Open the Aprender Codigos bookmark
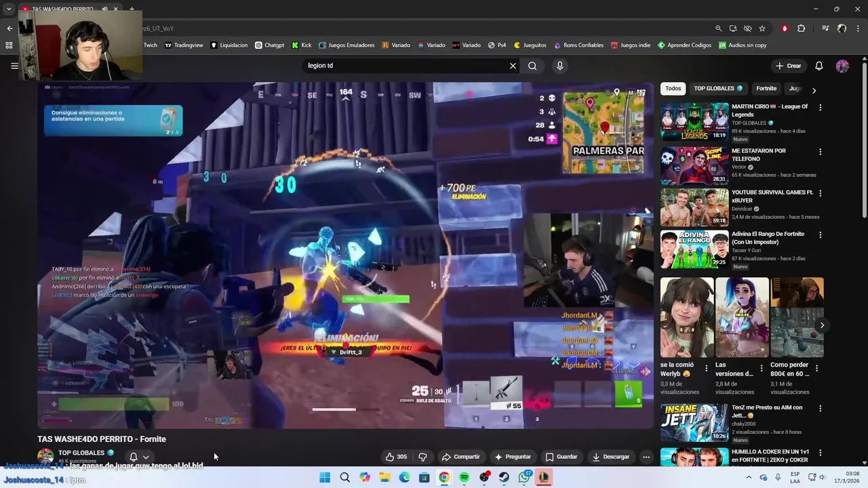 [684, 45]
